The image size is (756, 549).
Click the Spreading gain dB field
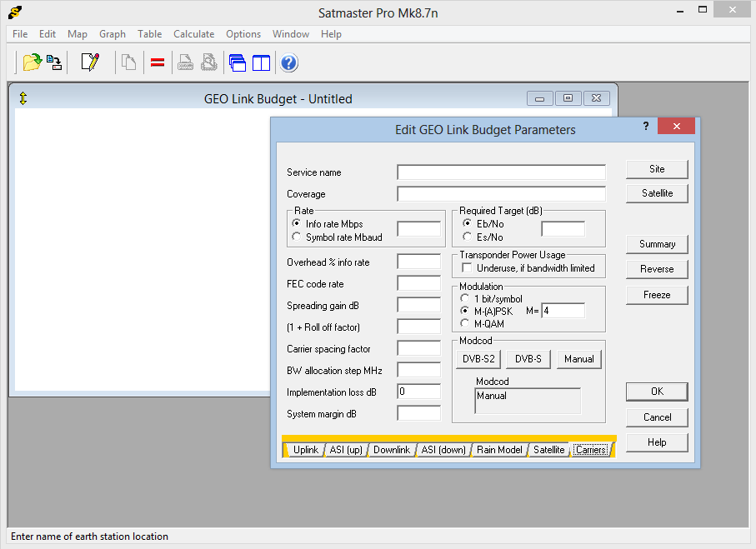click(x=419, y=305)
